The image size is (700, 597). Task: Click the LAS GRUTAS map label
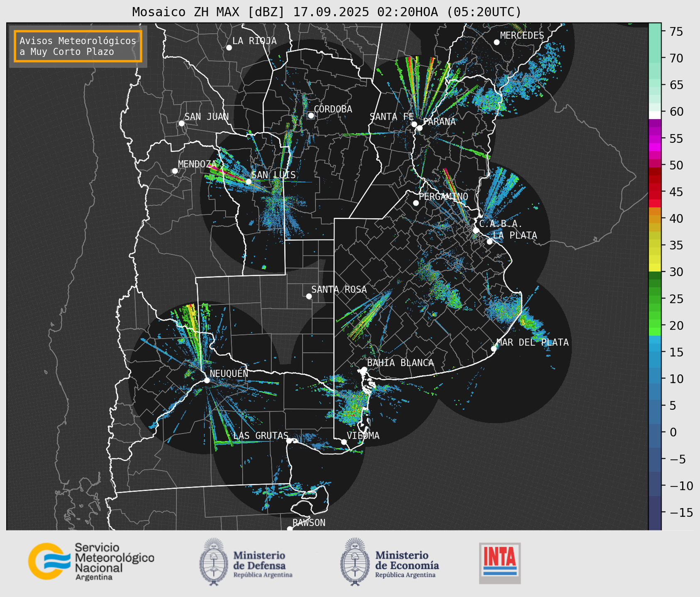pos(261,436)
